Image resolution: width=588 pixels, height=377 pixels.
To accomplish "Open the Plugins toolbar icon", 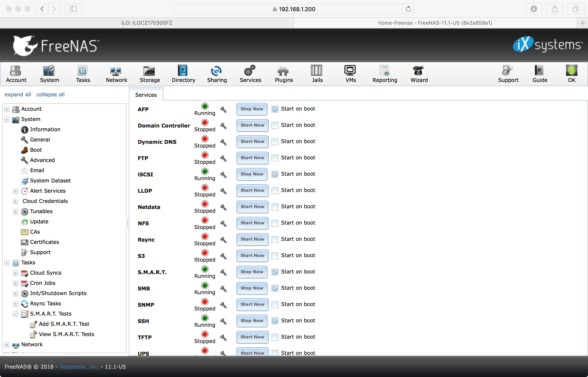I will coord(284,74).
